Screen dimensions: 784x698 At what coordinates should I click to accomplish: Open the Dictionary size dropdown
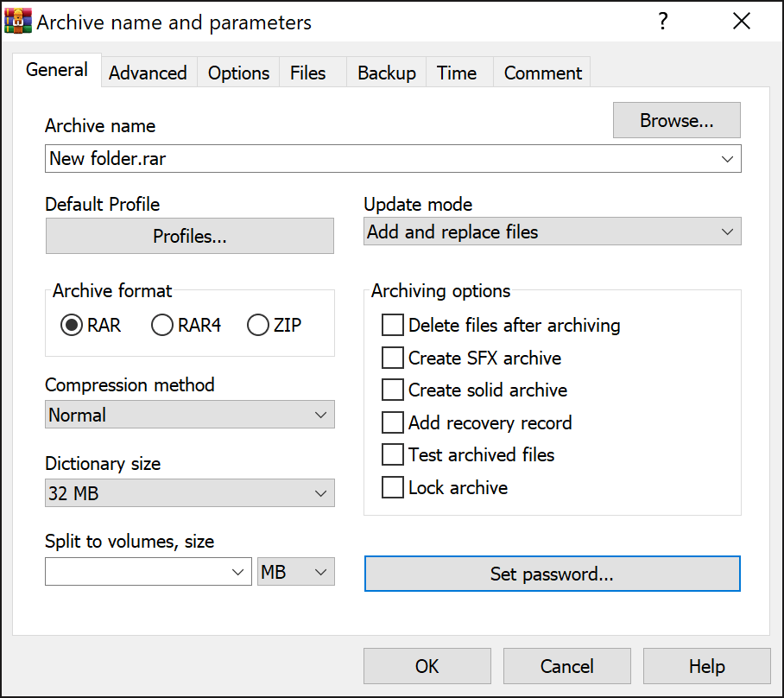tap(189, 493)
